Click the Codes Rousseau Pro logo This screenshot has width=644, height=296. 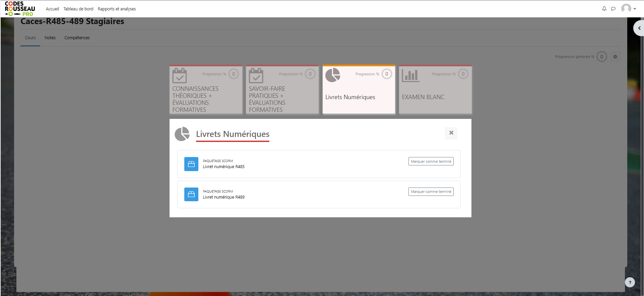(x=20, y=9)
